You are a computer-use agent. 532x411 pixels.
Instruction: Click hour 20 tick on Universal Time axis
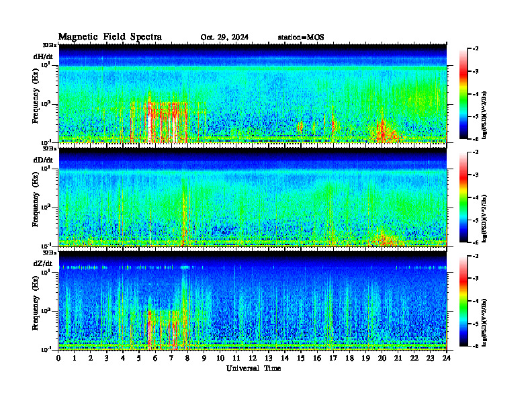(382, 359)
